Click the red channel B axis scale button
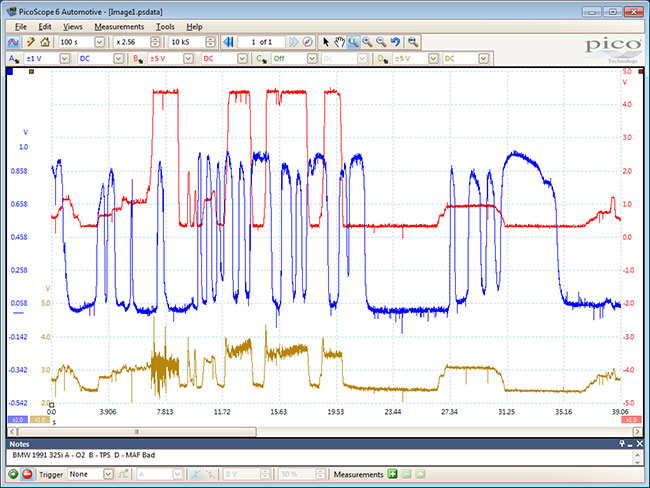The width and height of the screenshot is (650, 488). pyautogui.click(x=631, y=420)
